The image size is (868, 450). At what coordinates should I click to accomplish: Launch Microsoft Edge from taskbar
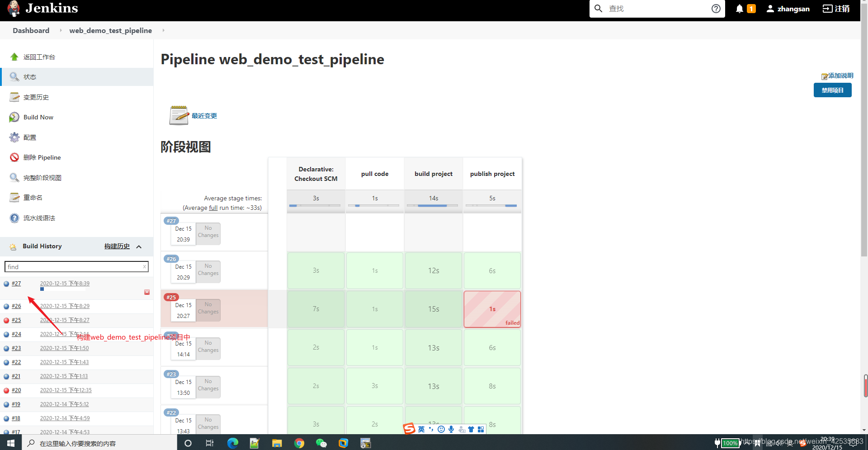(232, 443)
